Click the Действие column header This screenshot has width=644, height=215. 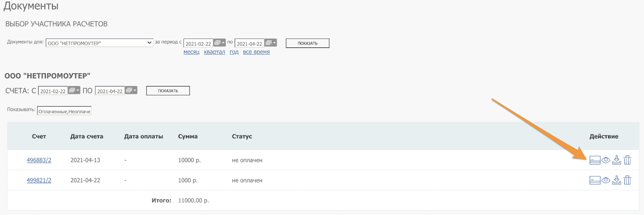point(604,136)
